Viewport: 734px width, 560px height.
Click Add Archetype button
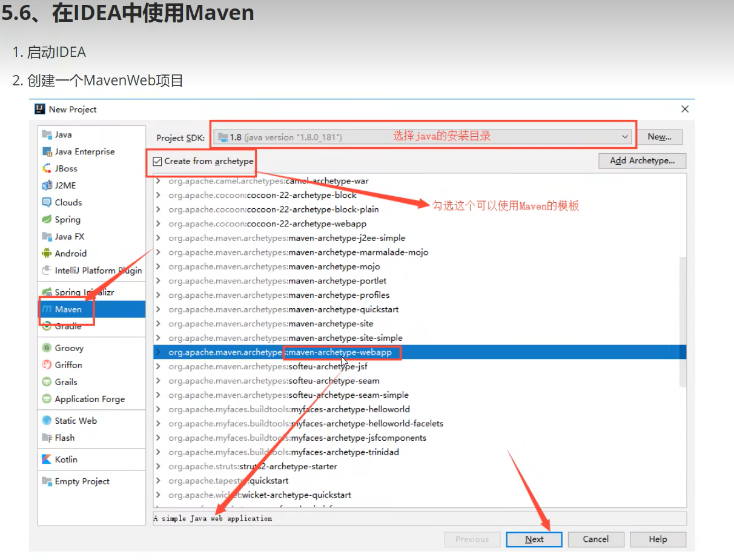(x=642, y=160)
